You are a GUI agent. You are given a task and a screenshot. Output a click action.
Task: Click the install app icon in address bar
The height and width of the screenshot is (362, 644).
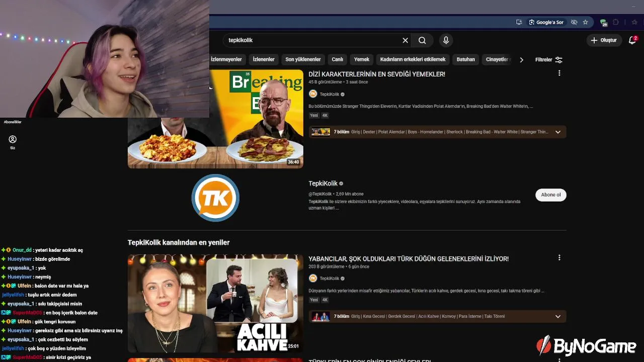point(519,22)
